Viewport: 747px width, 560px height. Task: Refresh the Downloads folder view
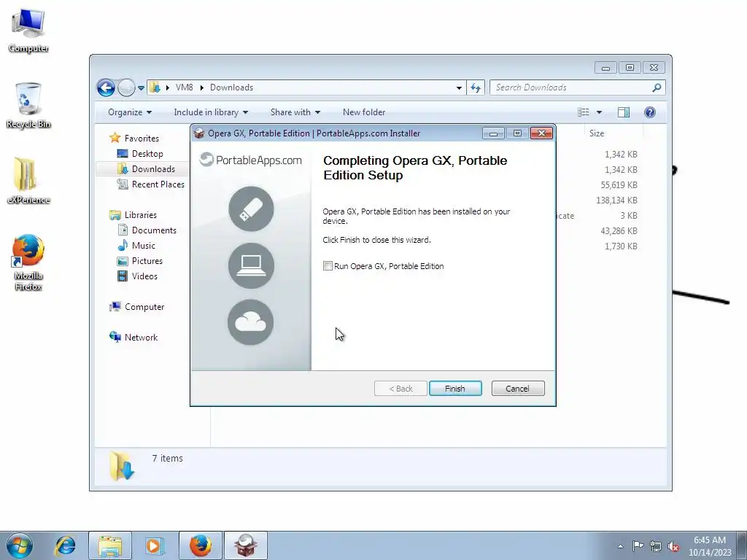[476, 87]
